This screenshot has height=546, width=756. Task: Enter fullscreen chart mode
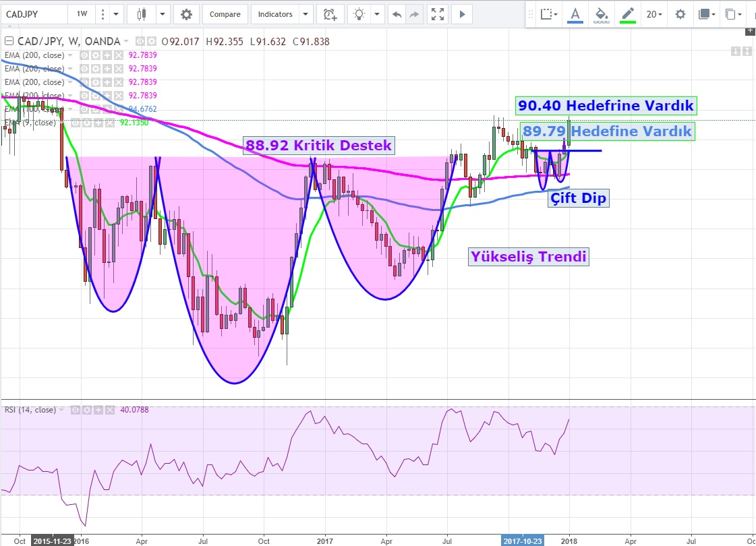438,14
